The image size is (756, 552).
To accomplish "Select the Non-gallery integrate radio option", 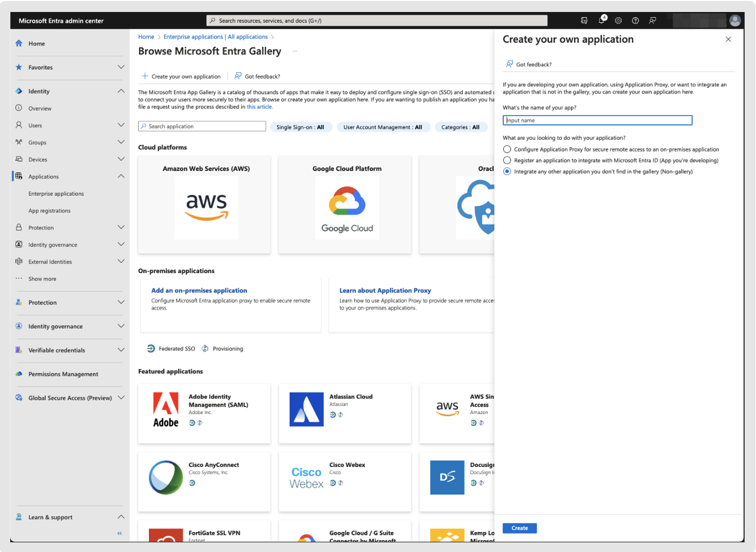I will point(507,172).
